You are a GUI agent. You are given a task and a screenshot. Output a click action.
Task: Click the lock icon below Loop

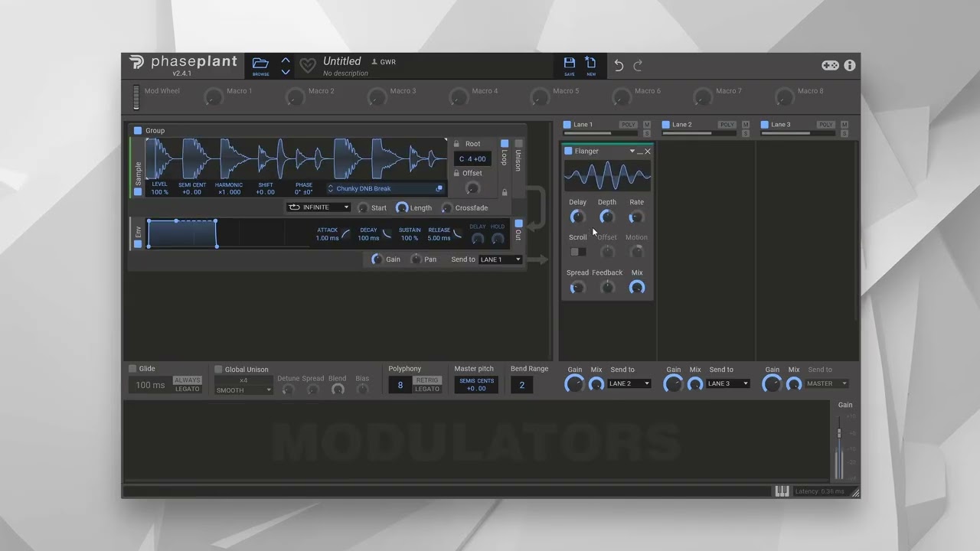pos(505,192)
